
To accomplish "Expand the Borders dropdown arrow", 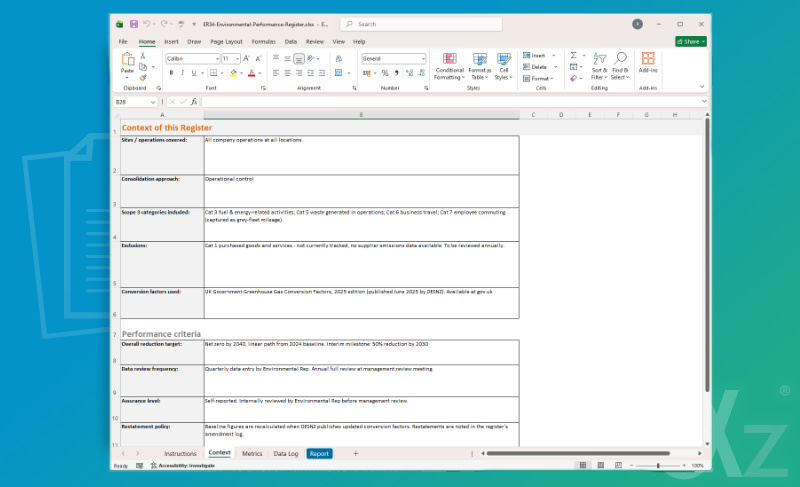I will (222, 73).
